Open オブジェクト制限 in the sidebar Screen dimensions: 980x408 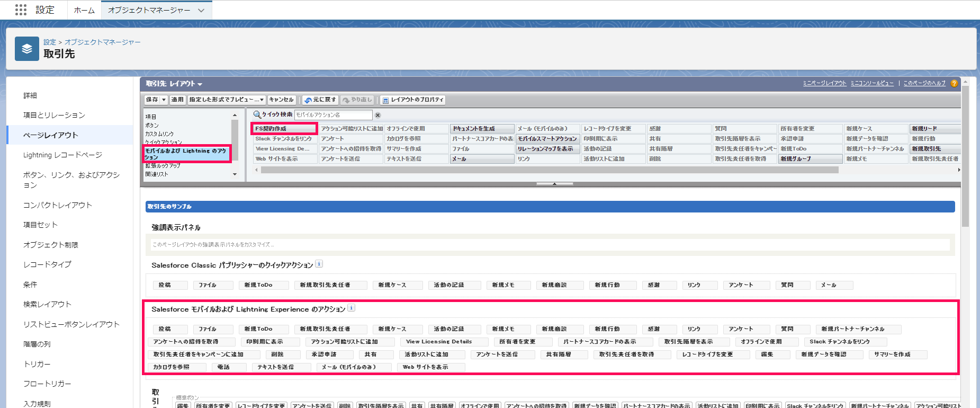51,245
